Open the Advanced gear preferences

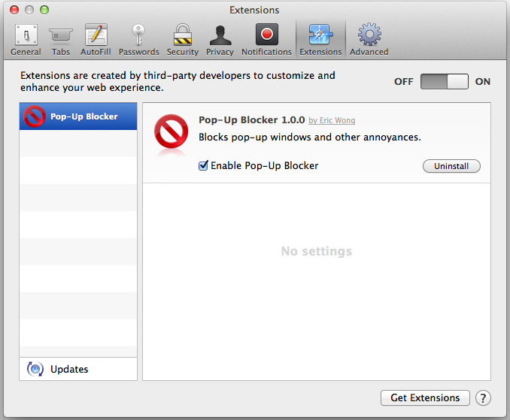coord(369,40)
